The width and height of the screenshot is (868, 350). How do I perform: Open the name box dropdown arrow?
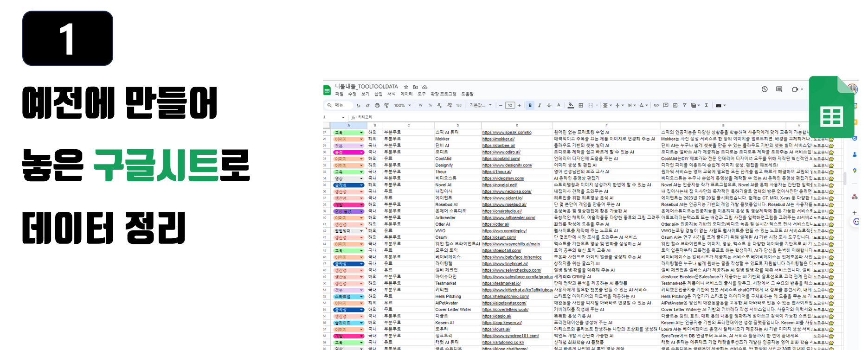point(343,118)
